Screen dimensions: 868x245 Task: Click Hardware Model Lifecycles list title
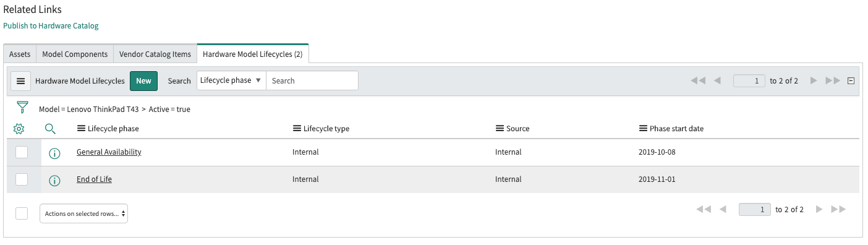click(x=80, y=81)
